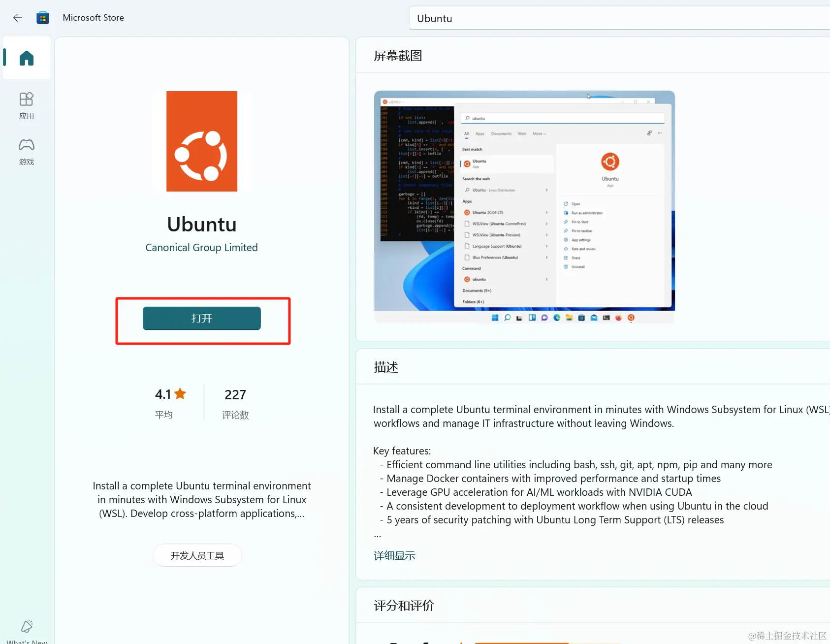Click the 平均 label under rating
Screen dimensions: 830x644
164,415
